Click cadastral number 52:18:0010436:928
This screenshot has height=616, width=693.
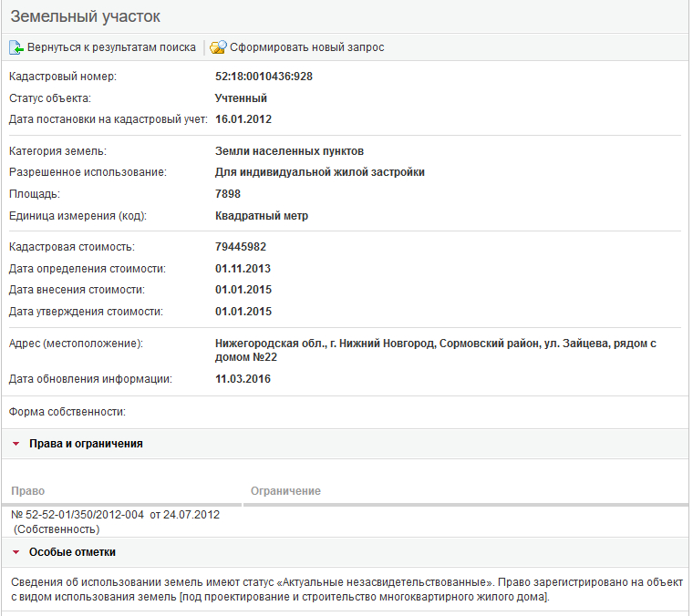pos(264,77)
